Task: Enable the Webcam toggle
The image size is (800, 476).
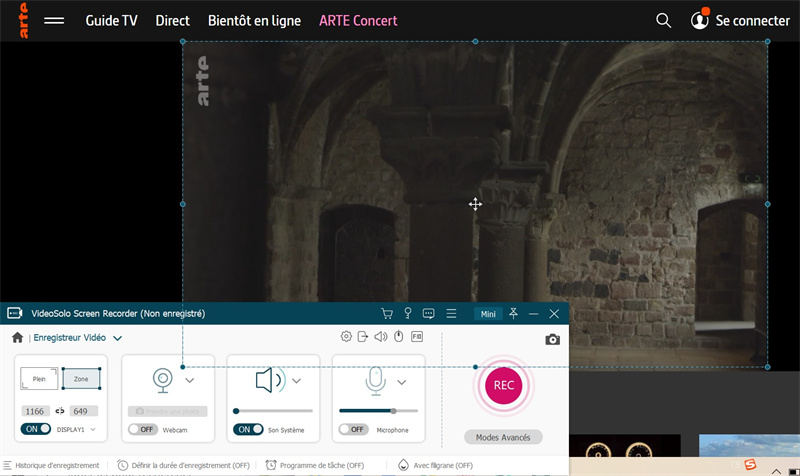Action: [143, 429]
